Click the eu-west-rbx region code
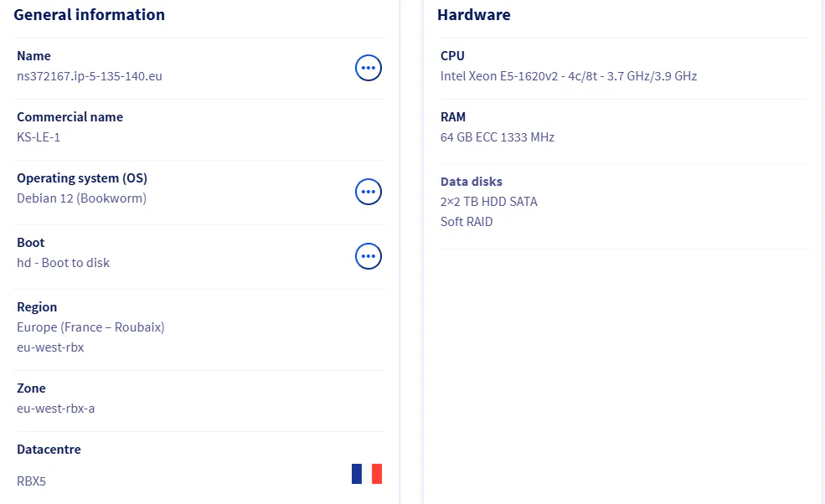825x504 pixels. (x=50, y=347)
